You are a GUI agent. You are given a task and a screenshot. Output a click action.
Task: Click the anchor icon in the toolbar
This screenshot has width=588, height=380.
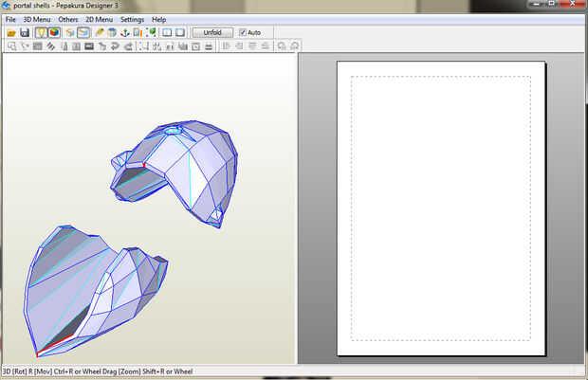coord(124,33)
